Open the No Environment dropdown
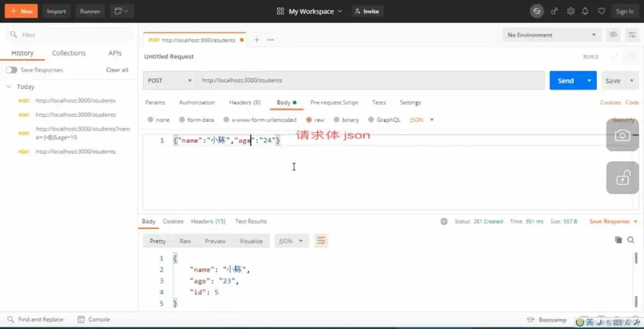The image size is (644, 329). click(551, 35)
